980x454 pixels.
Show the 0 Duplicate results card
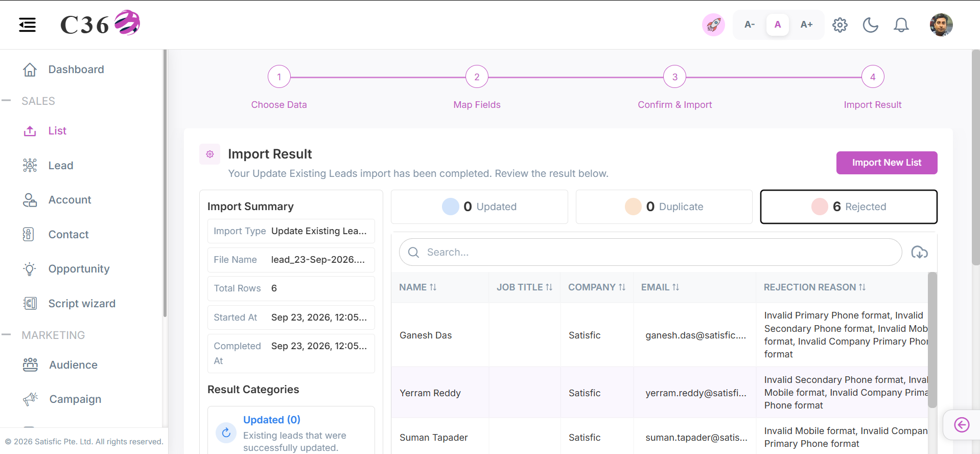click(664, 207)
